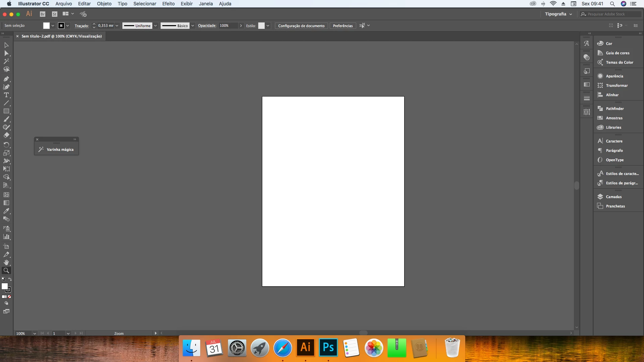Image resolution: width=644 pixels, height=362 pixels.
Task: Pick the Magic Wand tool icon
Action: [x=6, y=61]
